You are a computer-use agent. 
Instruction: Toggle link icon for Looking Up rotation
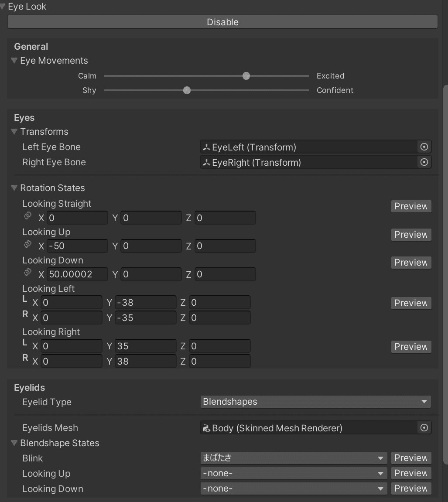28,244
